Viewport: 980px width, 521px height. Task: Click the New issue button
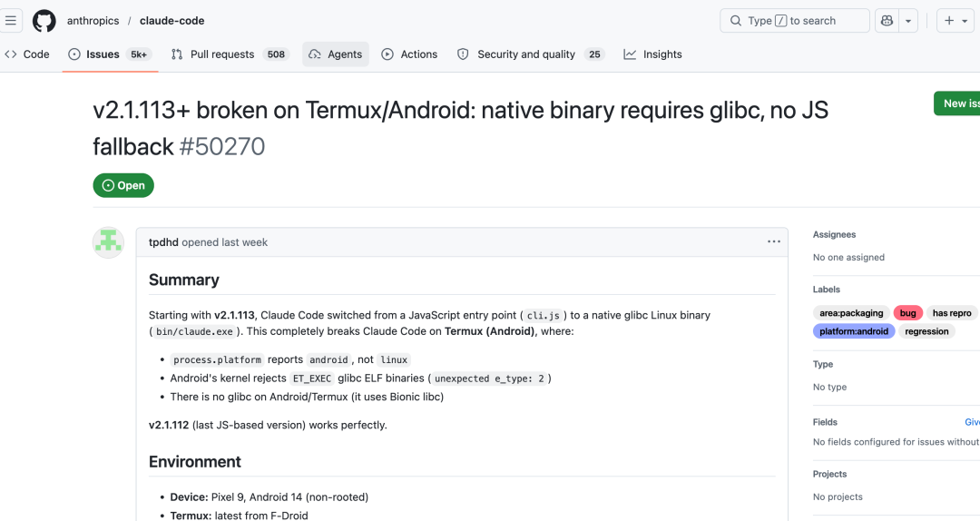pos(957,103)
